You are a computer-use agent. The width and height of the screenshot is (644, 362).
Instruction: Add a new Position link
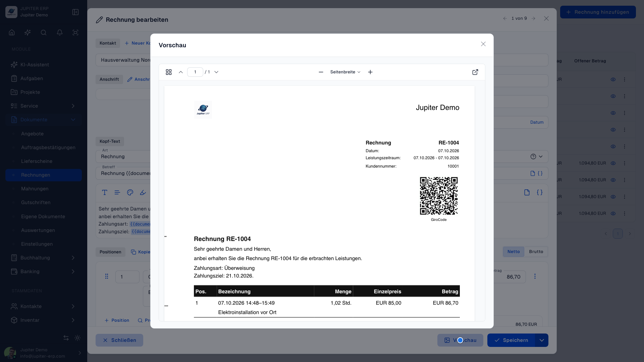click(117, 320)
